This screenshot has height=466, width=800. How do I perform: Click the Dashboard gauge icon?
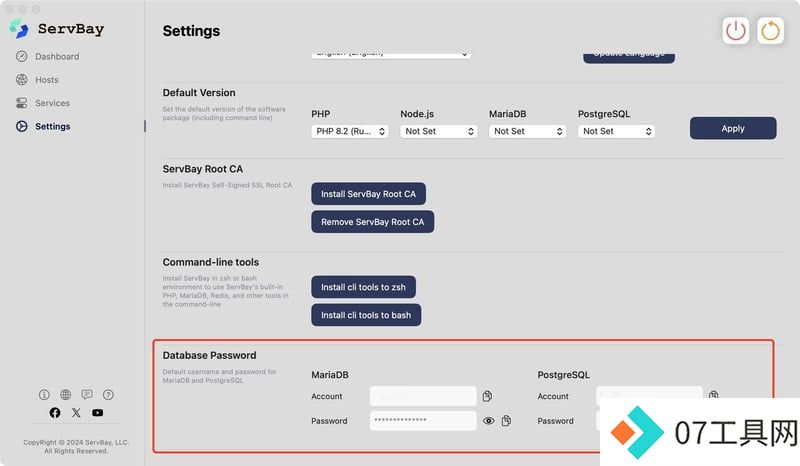click(x=21, y=56)
